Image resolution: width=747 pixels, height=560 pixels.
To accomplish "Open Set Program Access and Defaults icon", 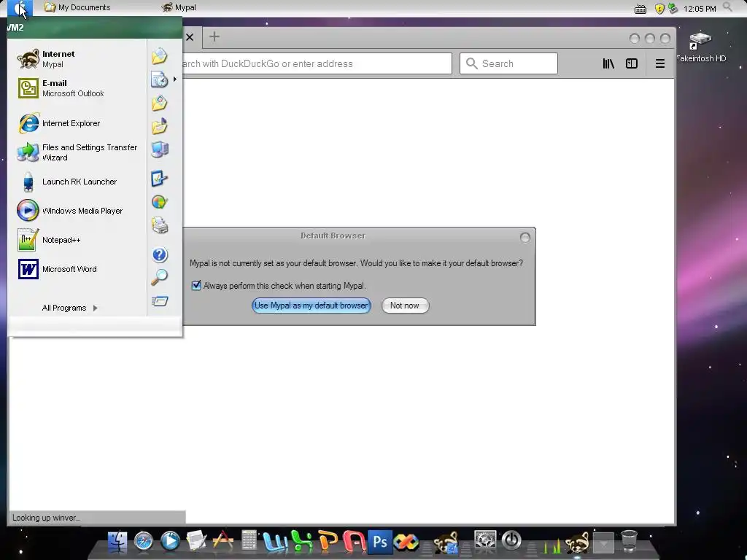I will tap(160, 203).
